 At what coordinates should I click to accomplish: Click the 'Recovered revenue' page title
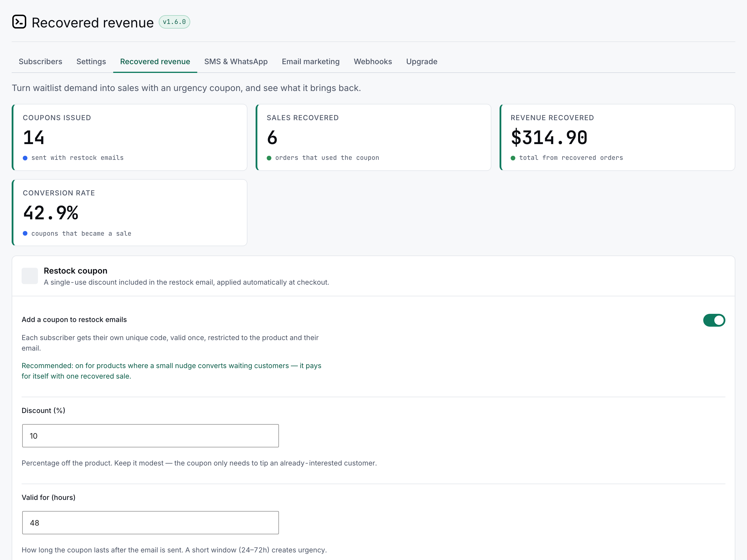pos(92,23)
